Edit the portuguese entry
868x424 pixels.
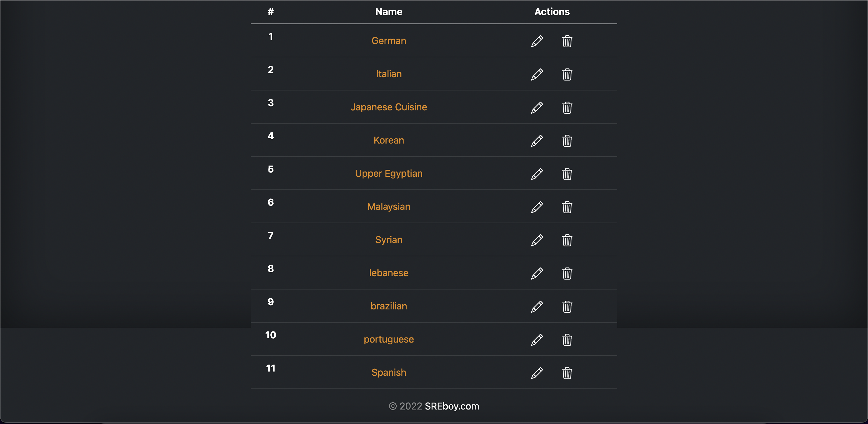pyautogui.click(x=537, y=340)
